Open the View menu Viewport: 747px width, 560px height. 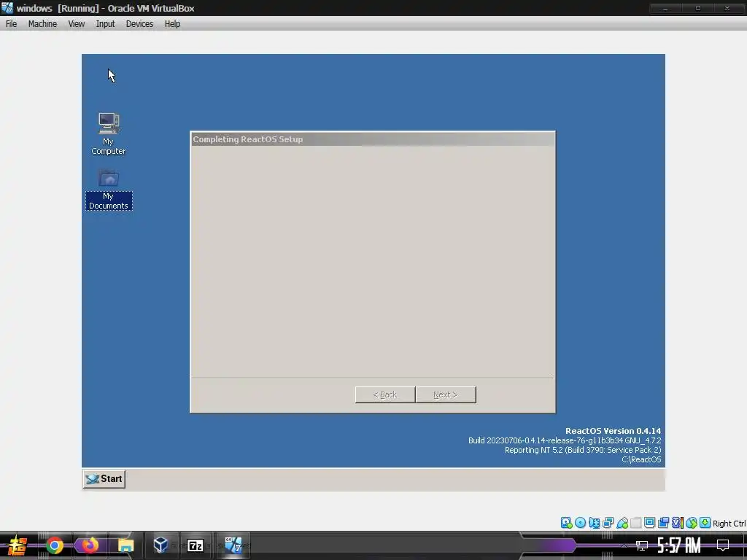tap(76, 24)
